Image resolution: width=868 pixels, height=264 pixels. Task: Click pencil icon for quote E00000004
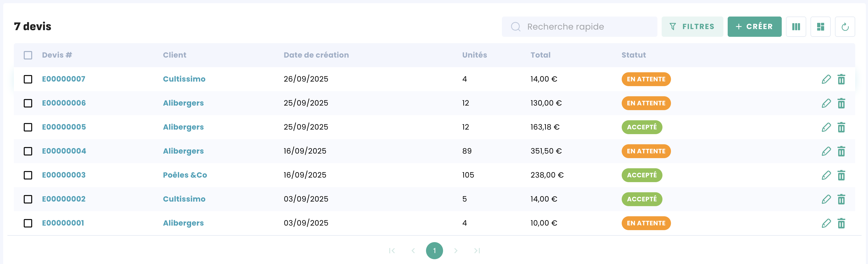[x=826, y=151]
